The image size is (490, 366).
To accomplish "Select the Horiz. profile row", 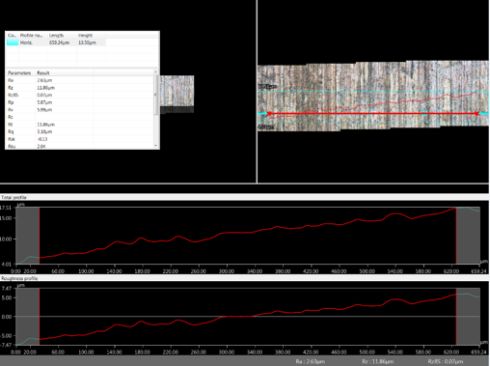I will click(x=56, y=42).
